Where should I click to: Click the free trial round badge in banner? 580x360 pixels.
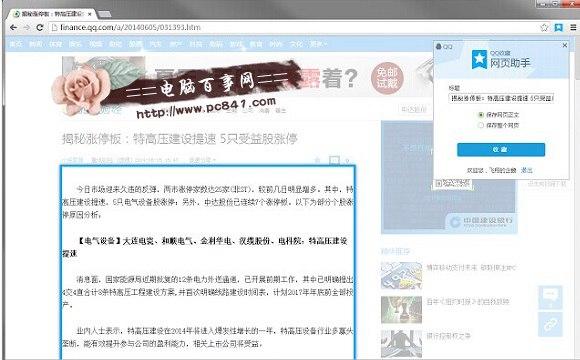pos(387,78)
